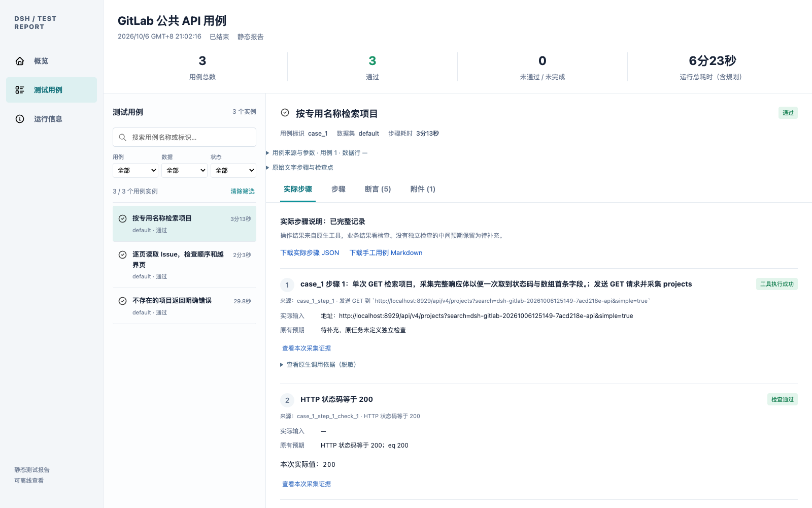The image size is (812, 508).
Task: Click 本次实际值:200 text
Action: click(x=308, y=464)
